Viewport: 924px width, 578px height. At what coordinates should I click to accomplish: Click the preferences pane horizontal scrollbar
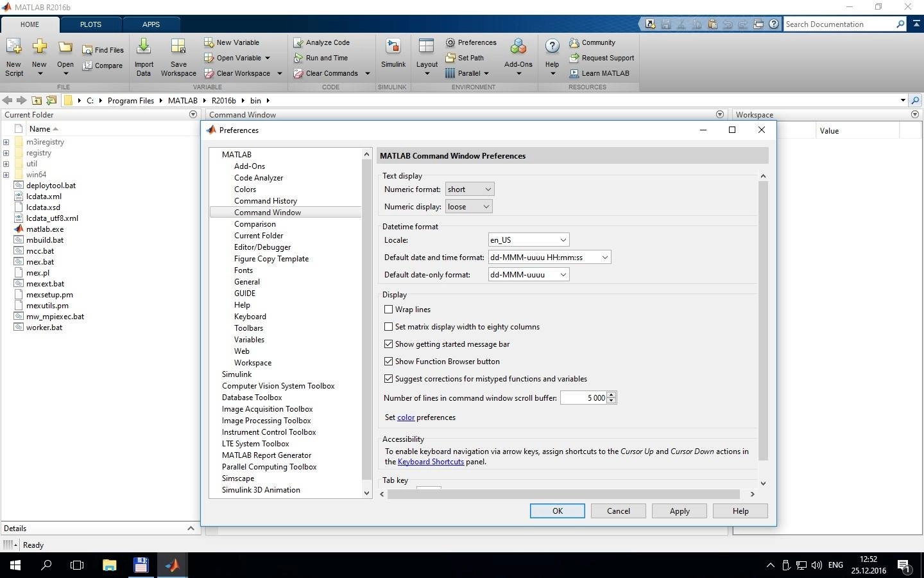pos(563,494)
